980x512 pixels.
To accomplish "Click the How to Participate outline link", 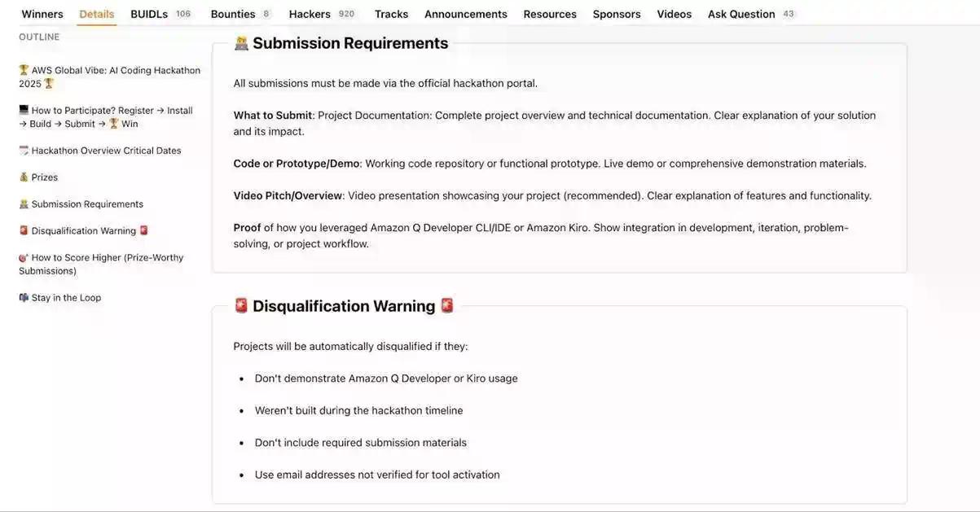I will pyautogui.click(x=106, y=117).
